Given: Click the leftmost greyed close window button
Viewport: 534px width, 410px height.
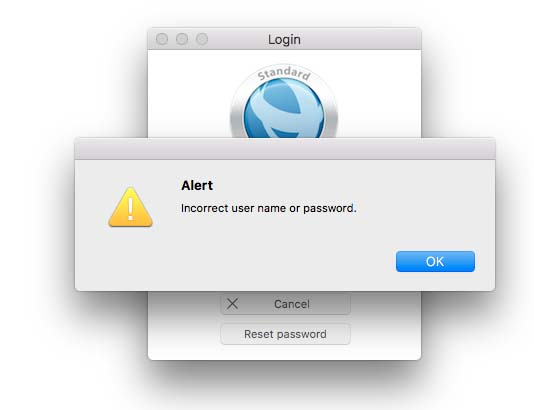Looking at the screenshot, I should click(162, 39).
